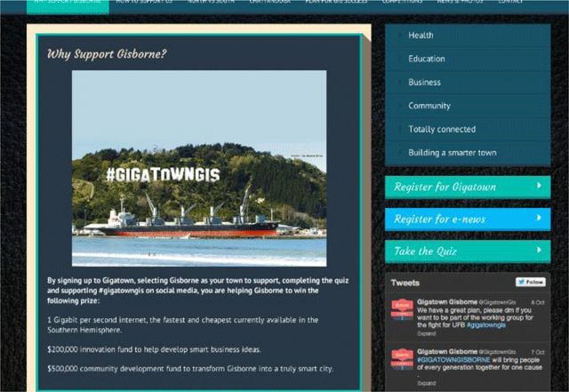Open the Business sidebar link
Viewport: 569px width, 392px height.
pyautogui.click(x=424, y=83)
